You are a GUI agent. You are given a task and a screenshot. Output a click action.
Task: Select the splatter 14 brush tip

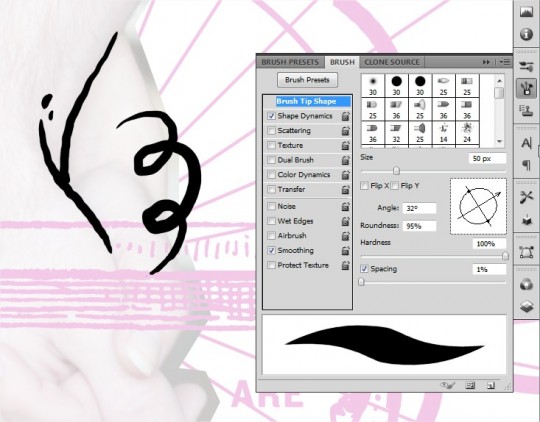coord(444,133)
